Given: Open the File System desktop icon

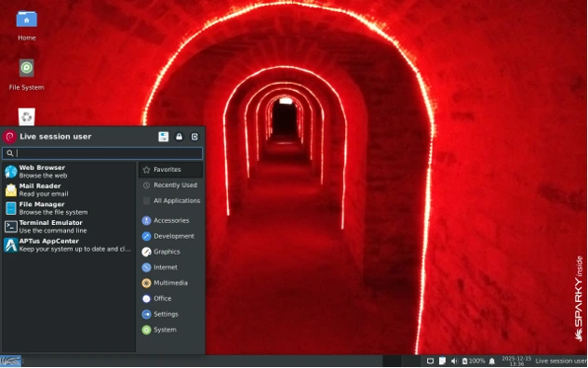Looking at the screenshot, I should click(27, 74).
